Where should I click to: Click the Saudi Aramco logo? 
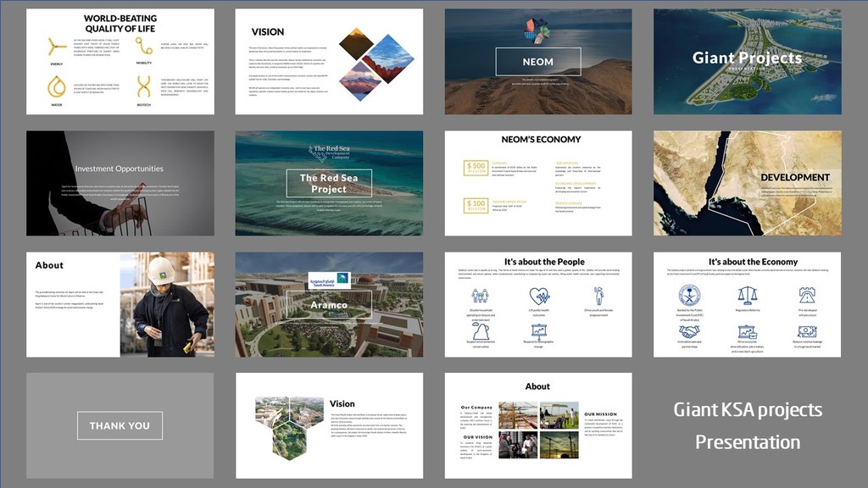(330, 280)
